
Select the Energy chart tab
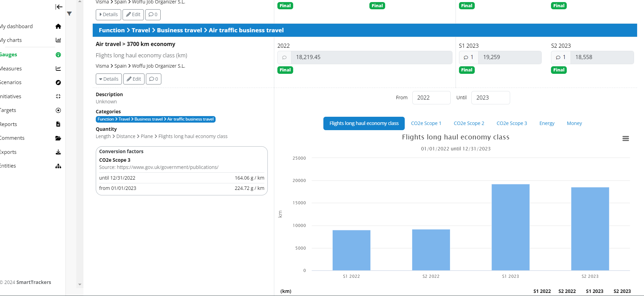tap(547, 123)
